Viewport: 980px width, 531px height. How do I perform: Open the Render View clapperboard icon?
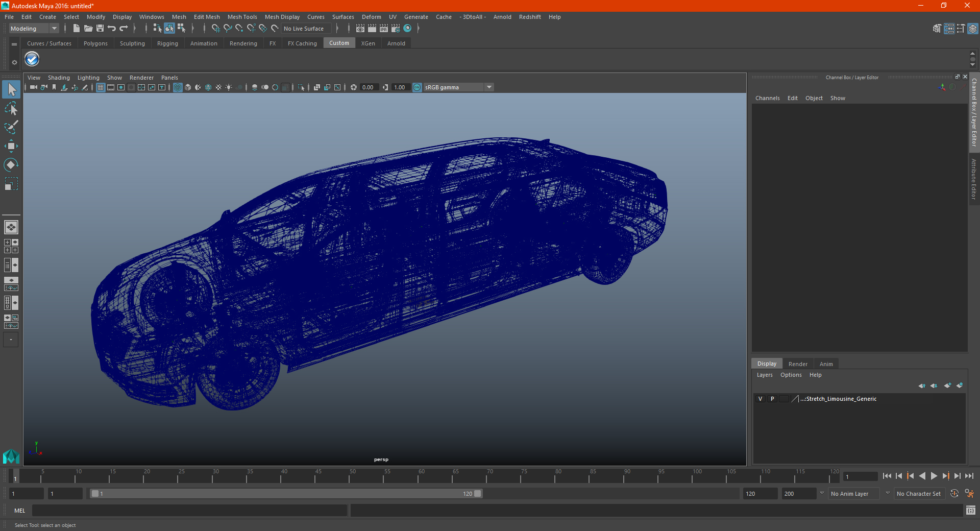coord(360,29)
